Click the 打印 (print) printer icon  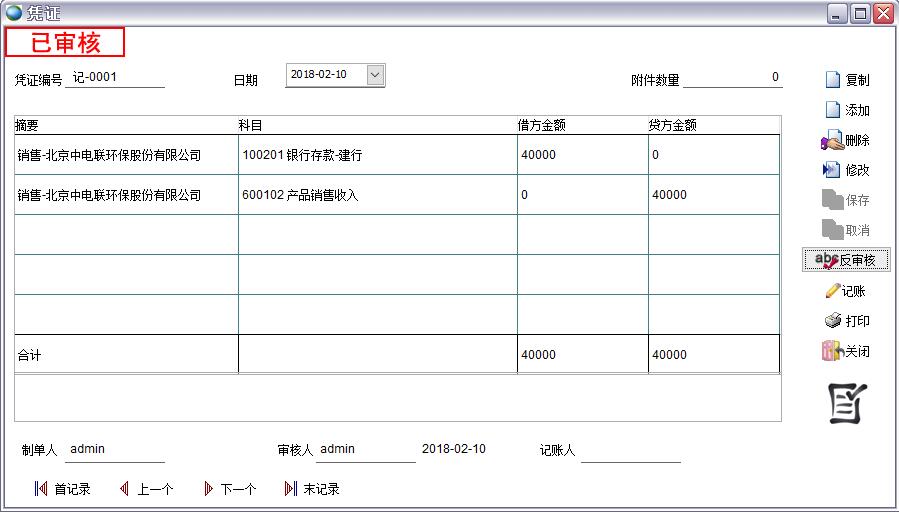pyautogui.click(x=832, y=321)
